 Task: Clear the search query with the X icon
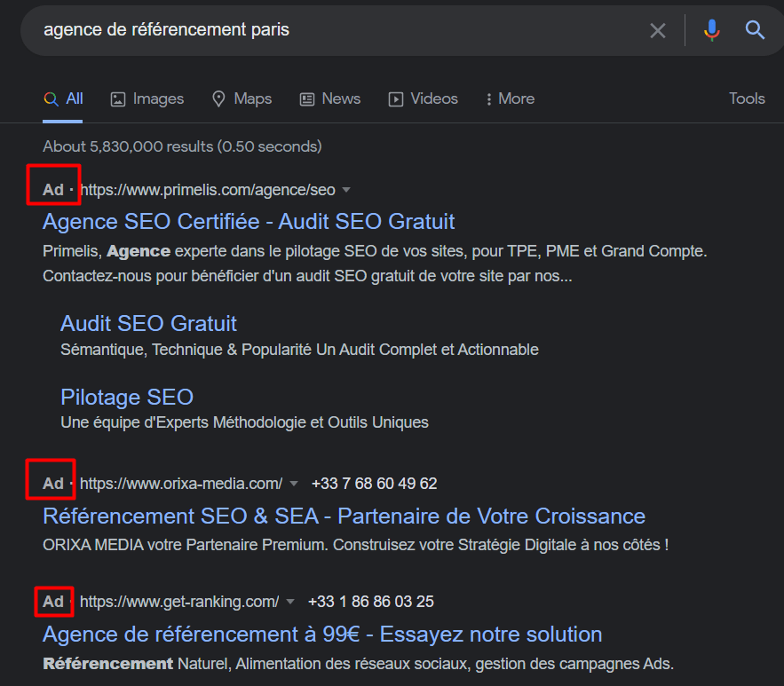(x=658, y=30)
